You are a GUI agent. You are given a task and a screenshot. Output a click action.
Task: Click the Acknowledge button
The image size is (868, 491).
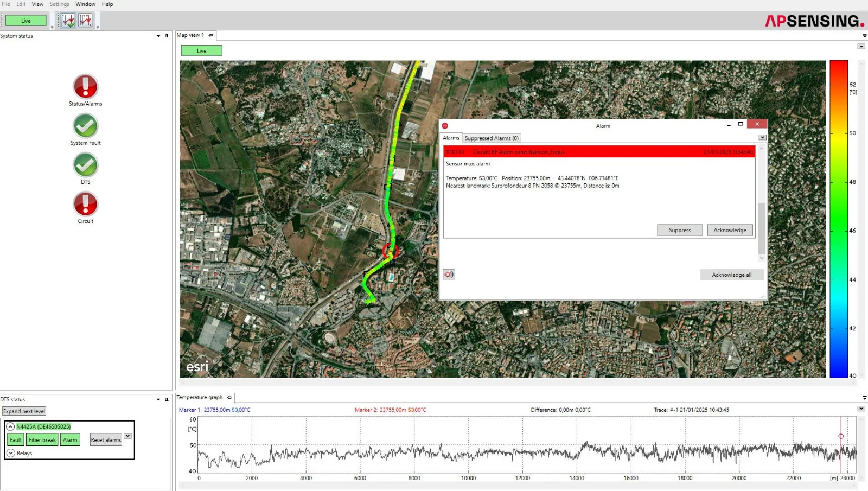pos(730,230)
